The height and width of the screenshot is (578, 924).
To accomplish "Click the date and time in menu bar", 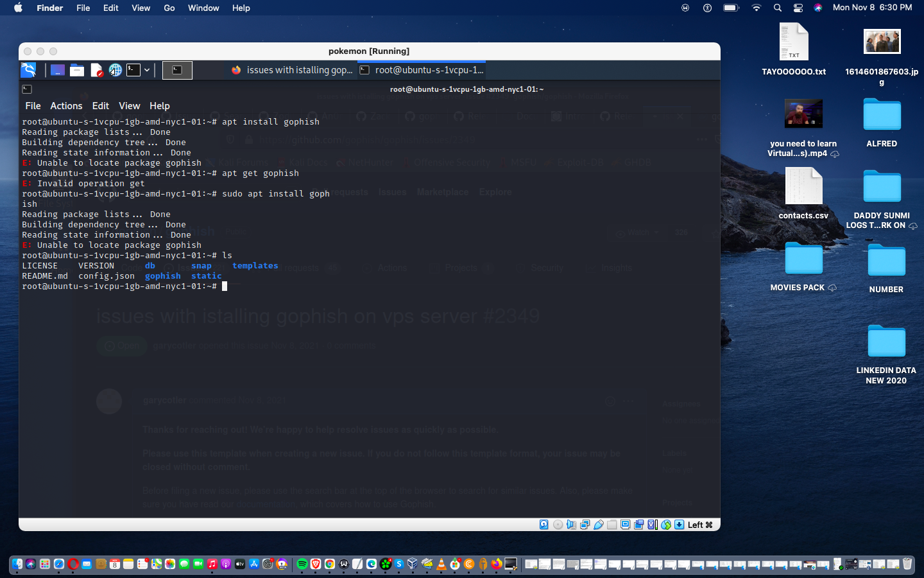I will pos(872,8).
